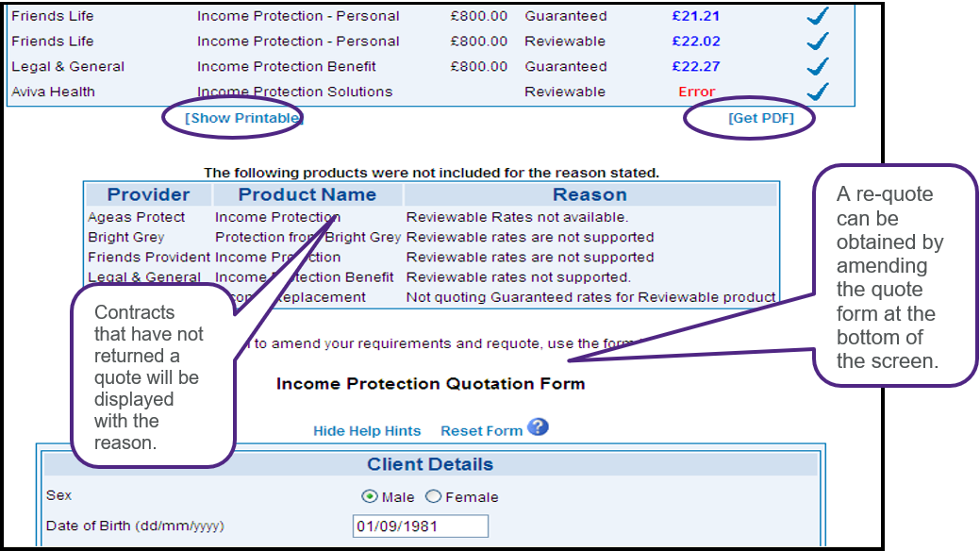
Task: Click the Provider column header
Action: pyautogui.click(x=148, y=194)
